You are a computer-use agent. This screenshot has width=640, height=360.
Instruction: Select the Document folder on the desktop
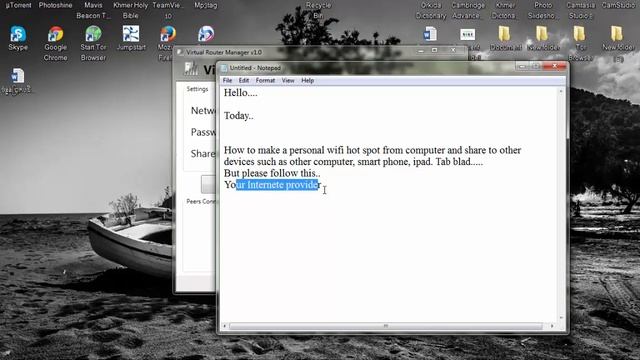point(505,34)
